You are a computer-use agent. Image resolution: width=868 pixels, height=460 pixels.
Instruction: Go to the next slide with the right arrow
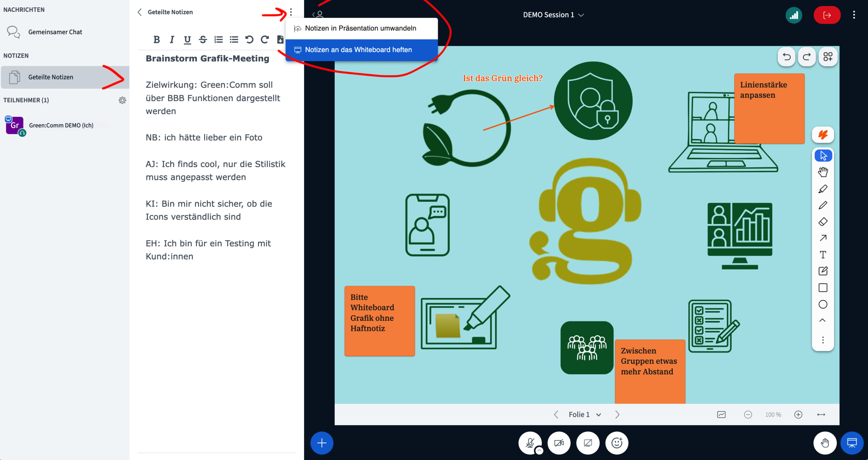(617, 414)
